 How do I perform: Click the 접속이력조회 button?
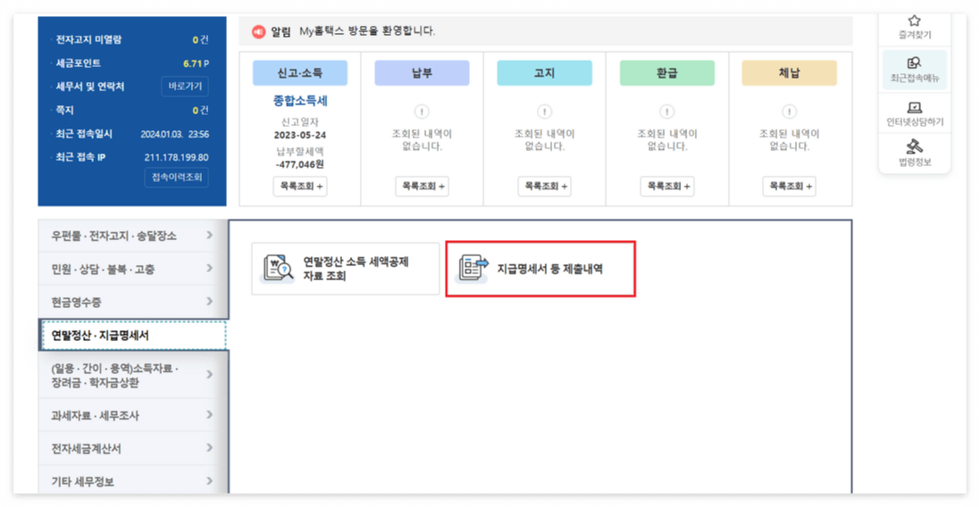tap(177, 178)
